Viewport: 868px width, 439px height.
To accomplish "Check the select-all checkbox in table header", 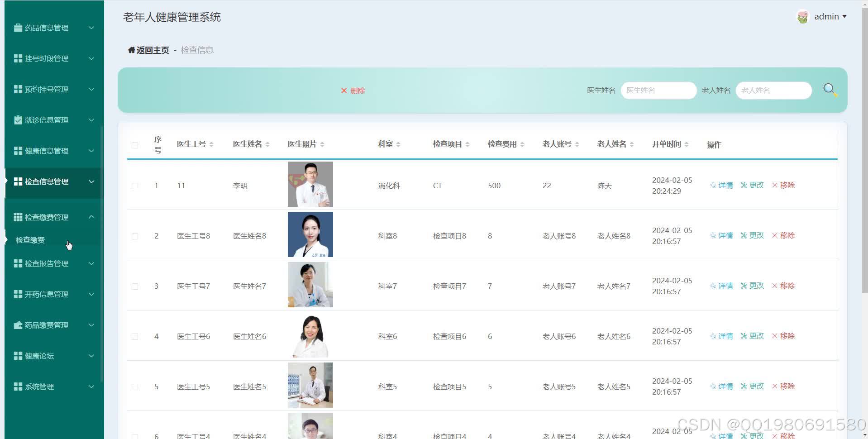I will tap(134, 145).
